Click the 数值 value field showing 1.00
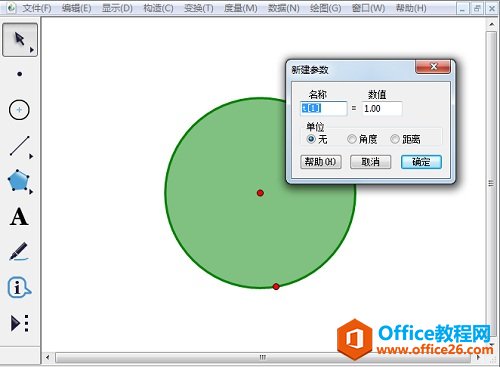The image size is (500, 367). 382,109
